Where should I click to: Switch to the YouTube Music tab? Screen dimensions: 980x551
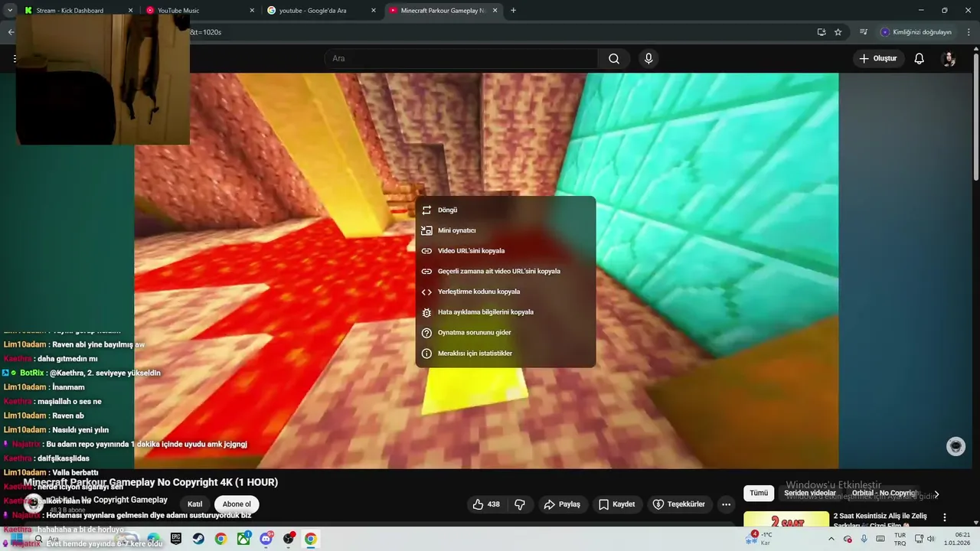coord(200,11)
